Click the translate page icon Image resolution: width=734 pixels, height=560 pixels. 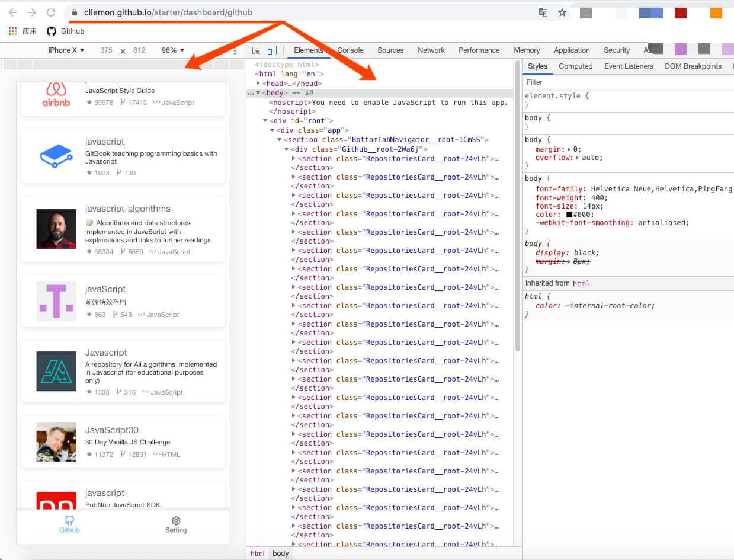(543, 12)
